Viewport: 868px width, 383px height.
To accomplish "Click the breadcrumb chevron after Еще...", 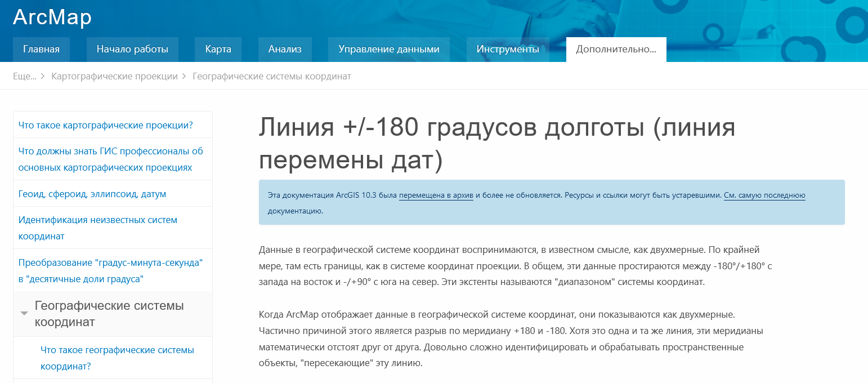I will pos(43,77).
